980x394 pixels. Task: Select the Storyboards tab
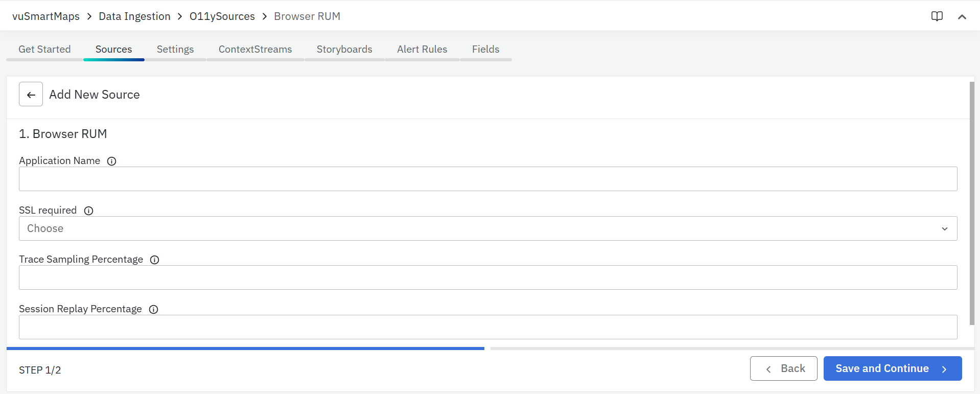(344, 50)
